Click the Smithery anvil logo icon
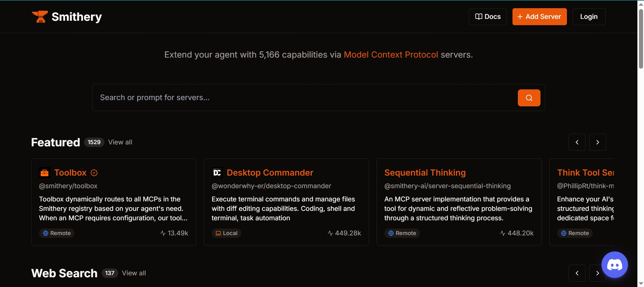This screenshot has width=644, height=287. (40, 17)
